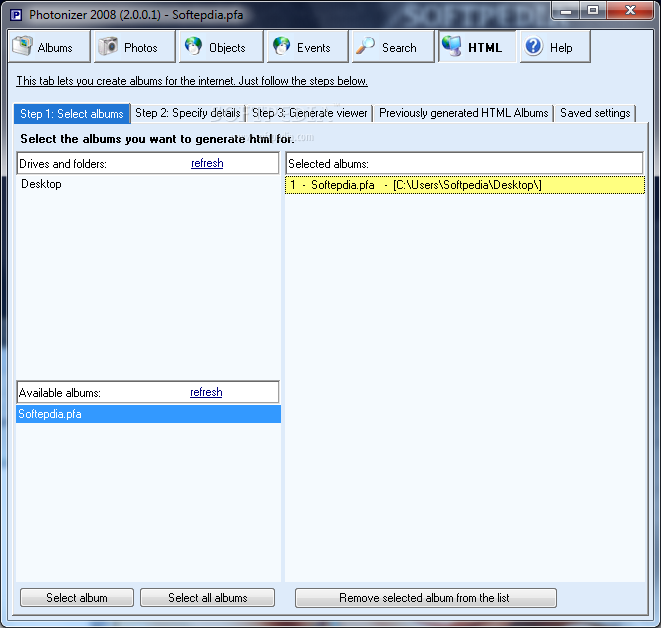Viewport: 661px width, 628px height.
Task: Click the question mark Help icon
Action: point(534,46)
